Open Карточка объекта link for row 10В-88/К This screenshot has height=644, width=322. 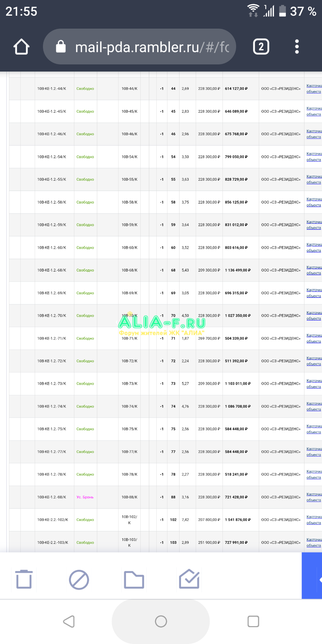tap(314, 497)
